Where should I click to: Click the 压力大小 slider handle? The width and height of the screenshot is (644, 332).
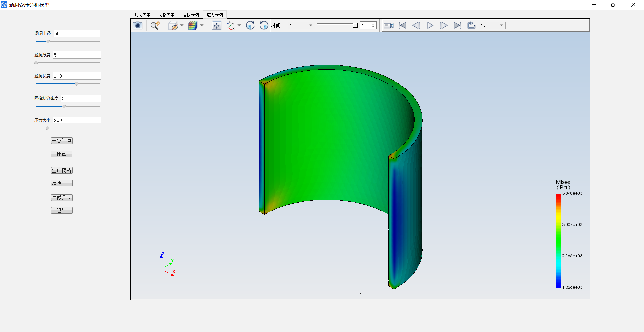pos(47,128)
